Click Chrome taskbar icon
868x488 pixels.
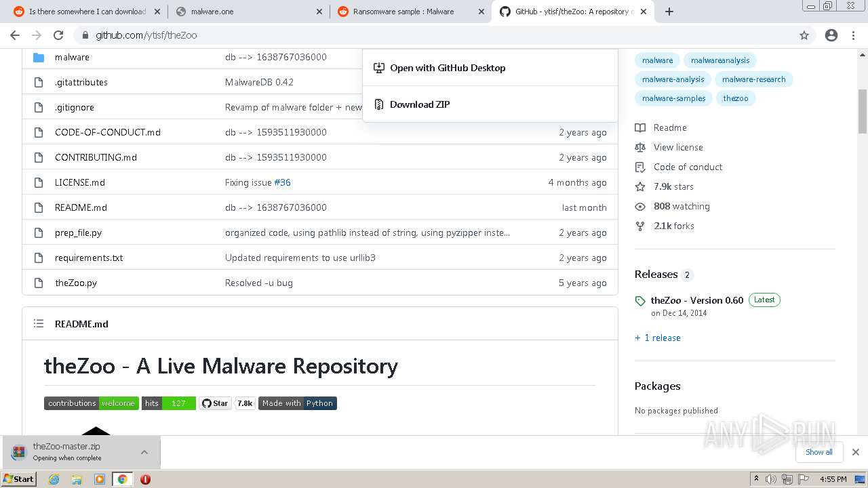coord(123,479)
